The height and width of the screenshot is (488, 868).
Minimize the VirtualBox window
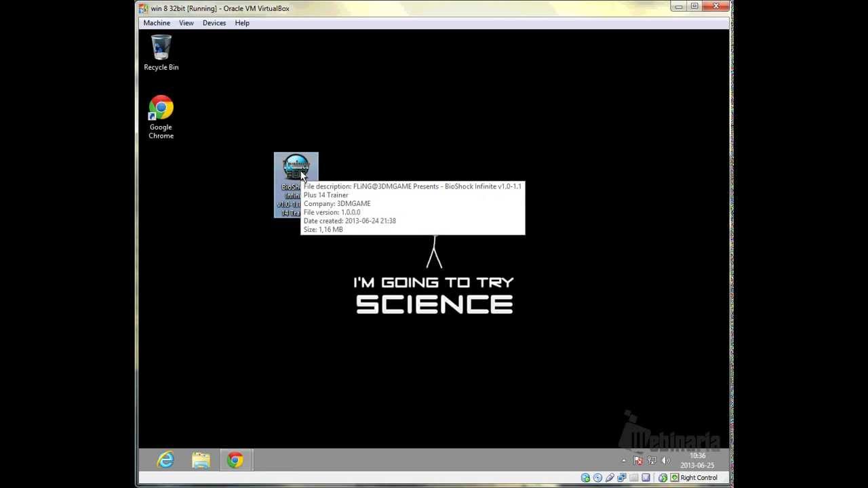click(x=679, y=7)
